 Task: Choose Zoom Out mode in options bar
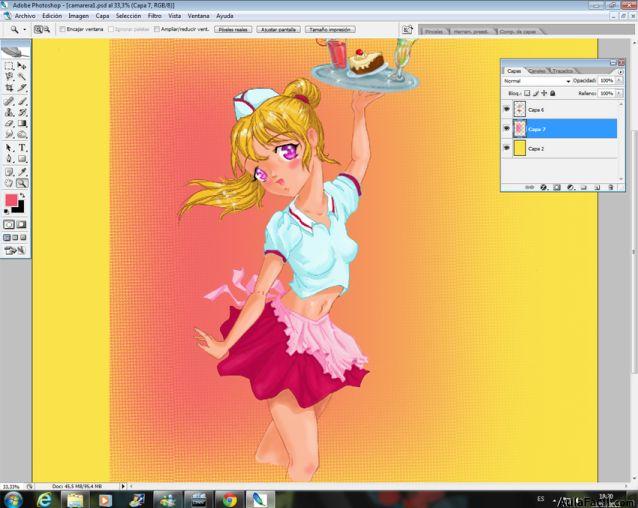point(47,29)
